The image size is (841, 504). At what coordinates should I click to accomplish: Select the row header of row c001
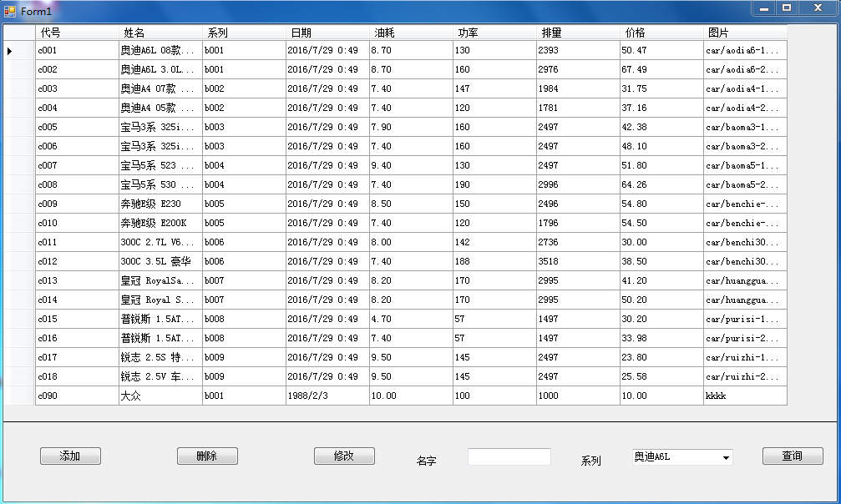[19, 50]
